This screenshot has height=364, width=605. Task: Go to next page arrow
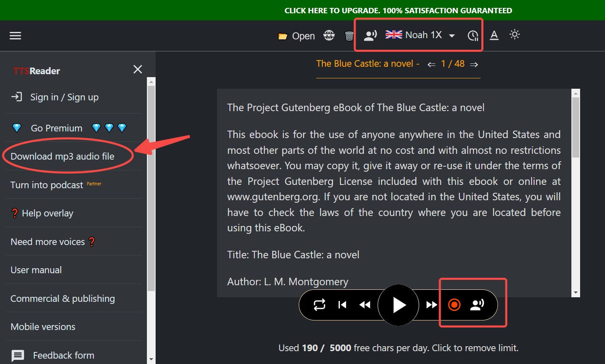[474, 64]
